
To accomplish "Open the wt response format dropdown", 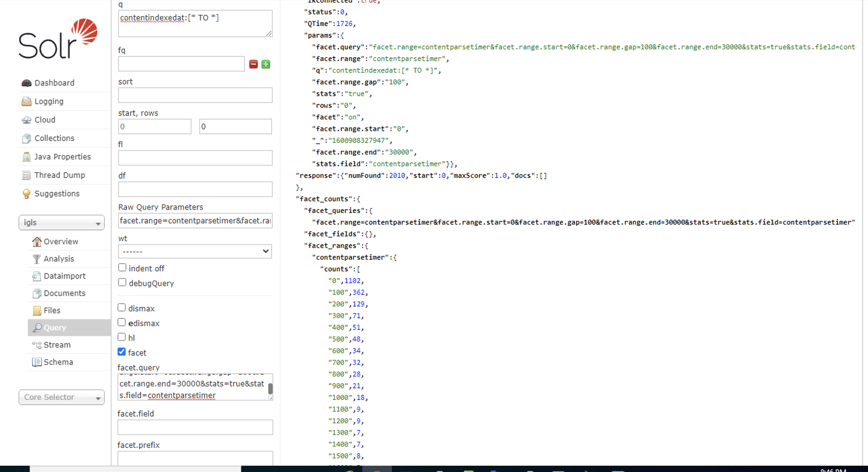I will (x=195, y=251).
